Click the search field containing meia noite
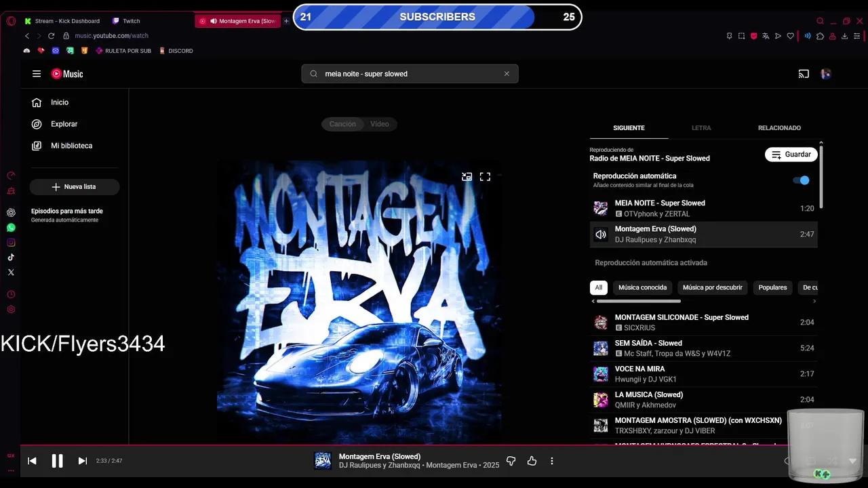Viewport: 868px width, 488px height. (x=410, y=74)
